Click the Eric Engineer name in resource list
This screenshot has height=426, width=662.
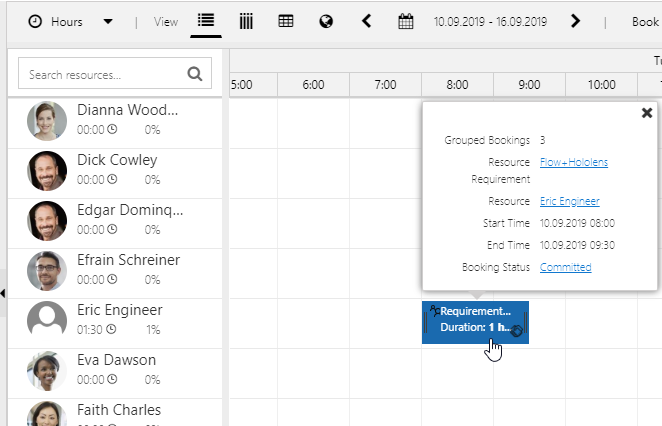119,310
